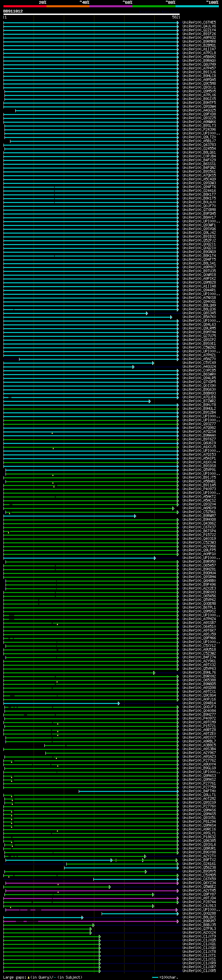Select the UniRef100_B6SSS1 label
This screenshot has height=980, width=222.
tap(199, 164)
